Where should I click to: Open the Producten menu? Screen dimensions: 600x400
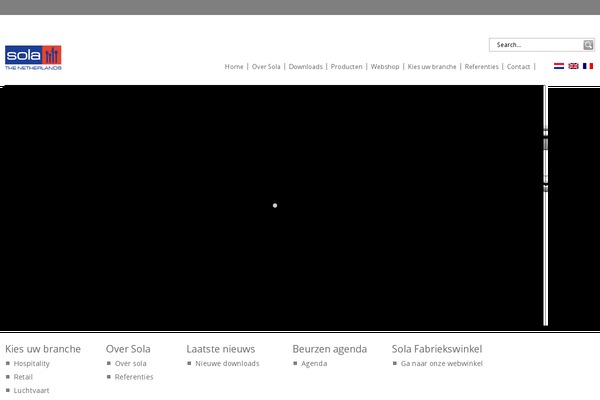click(346, 67)
